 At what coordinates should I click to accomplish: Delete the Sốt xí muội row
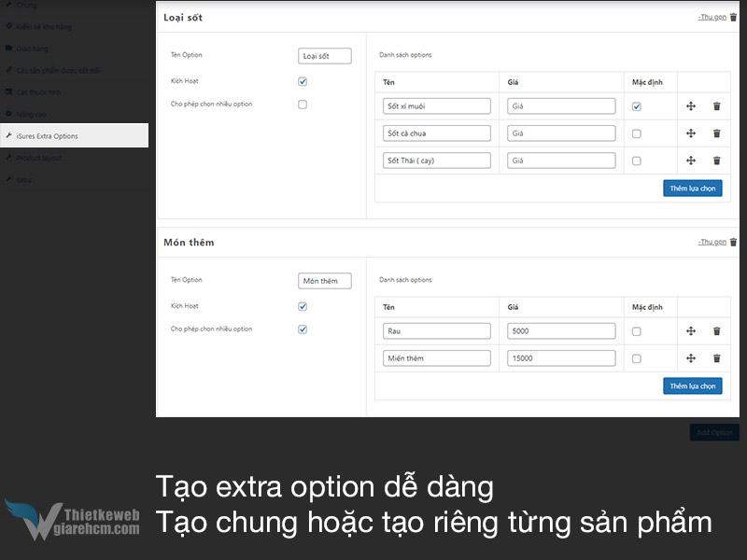pyautogui.click(x=716, y=106)
